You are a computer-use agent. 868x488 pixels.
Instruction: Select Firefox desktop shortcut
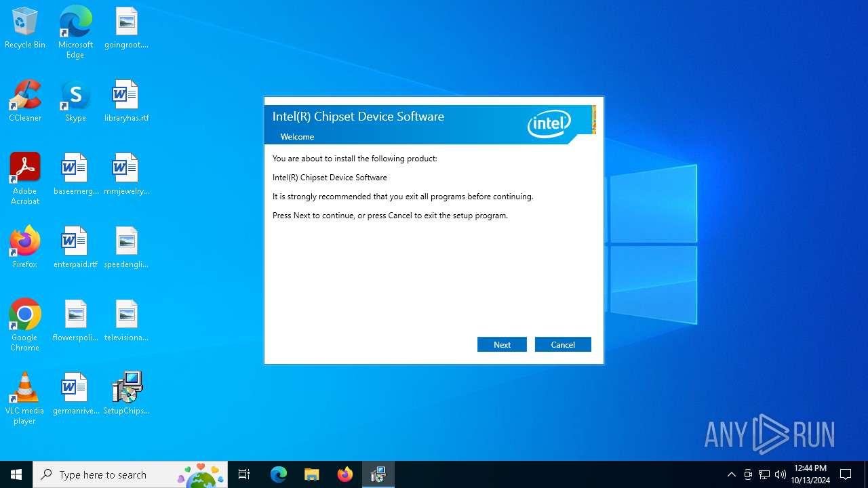pyautogui.click(x=25, y=248)
